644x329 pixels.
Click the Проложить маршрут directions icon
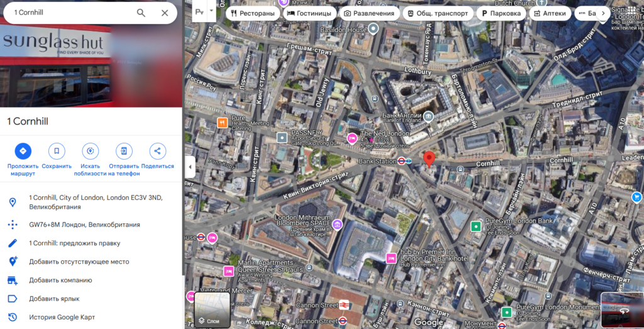(23, 151)
